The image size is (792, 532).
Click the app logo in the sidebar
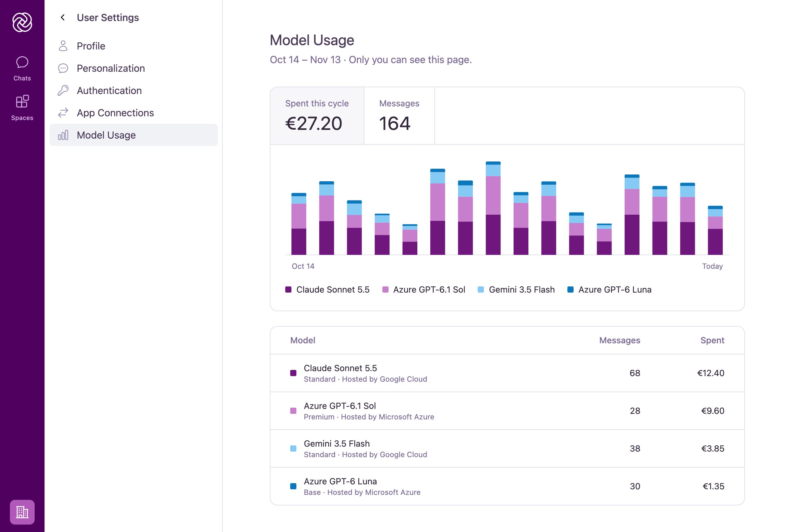pos(22,22)
